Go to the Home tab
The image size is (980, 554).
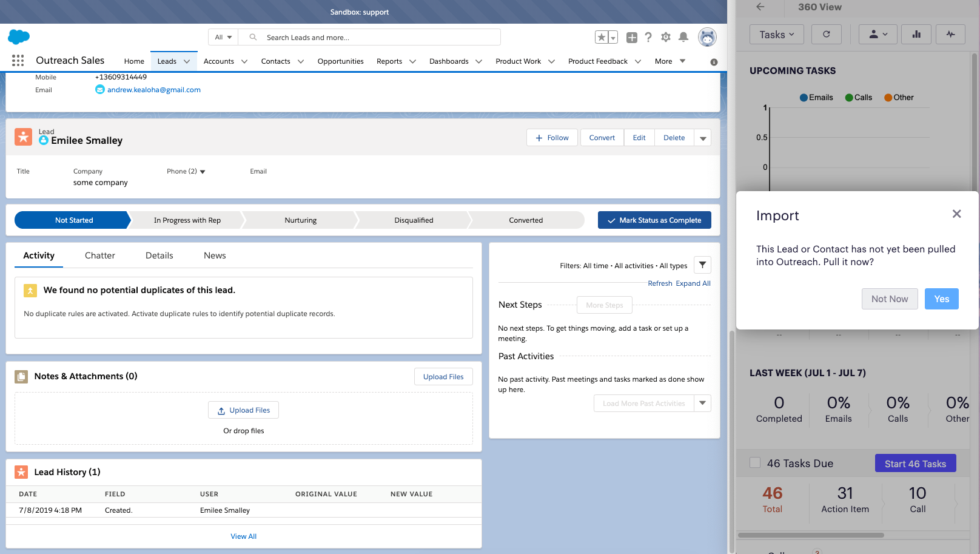click(134, 61)
